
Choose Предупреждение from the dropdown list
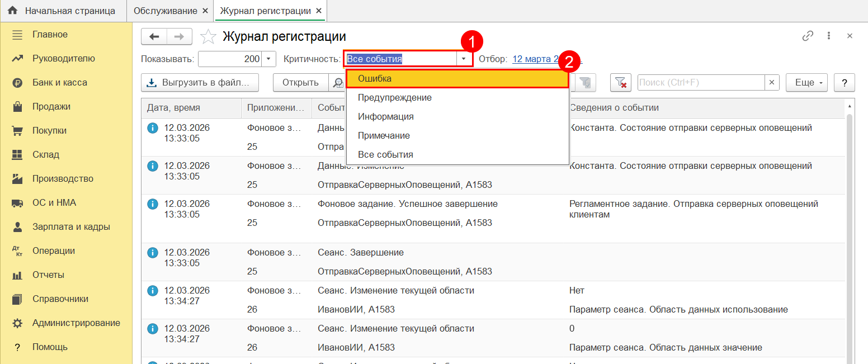pyautogui.click(x=395, y=98)
